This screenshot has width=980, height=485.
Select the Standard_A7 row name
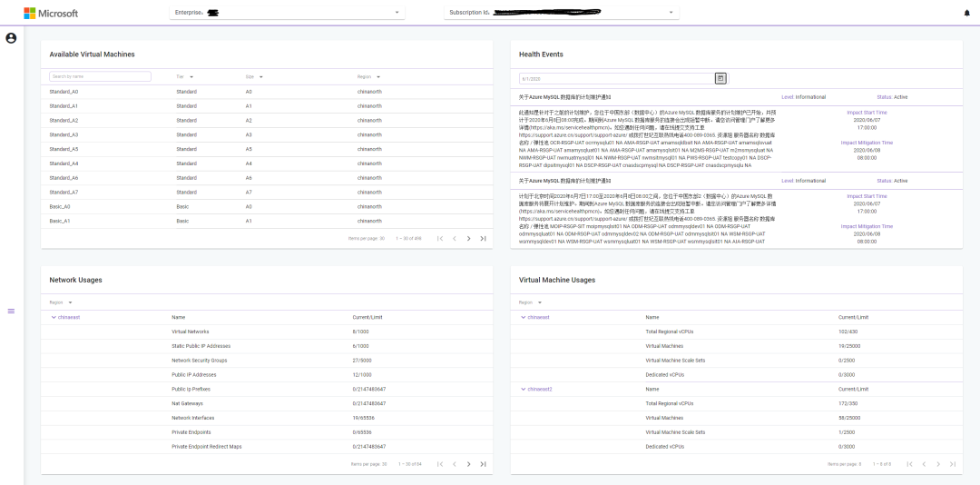pyautogui.click(x=64, y=193)
